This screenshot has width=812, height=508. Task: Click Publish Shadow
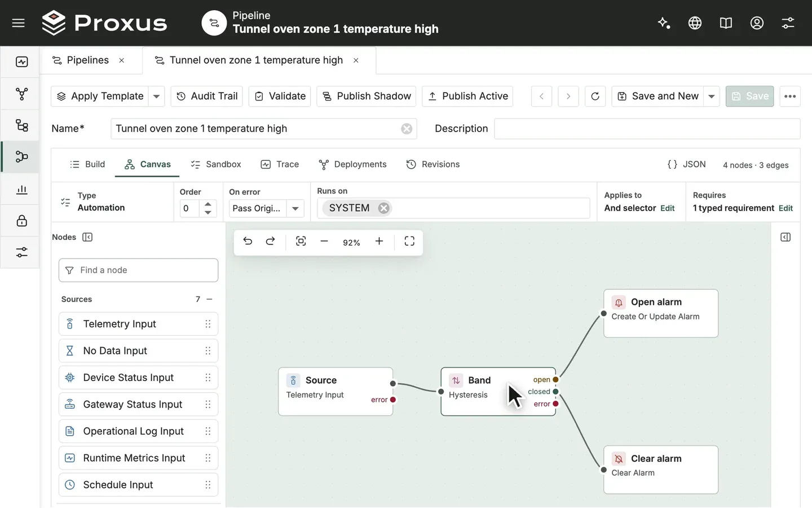tap(367, 97)
